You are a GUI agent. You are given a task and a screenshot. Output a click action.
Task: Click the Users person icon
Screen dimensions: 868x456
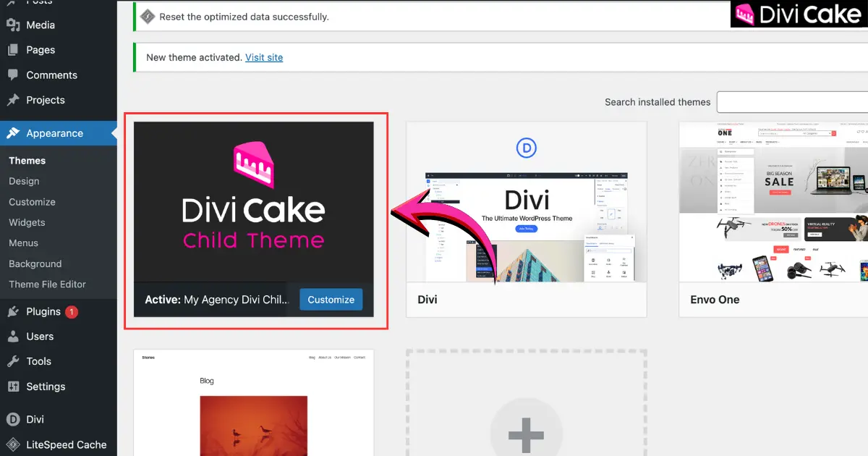(13, 337)
